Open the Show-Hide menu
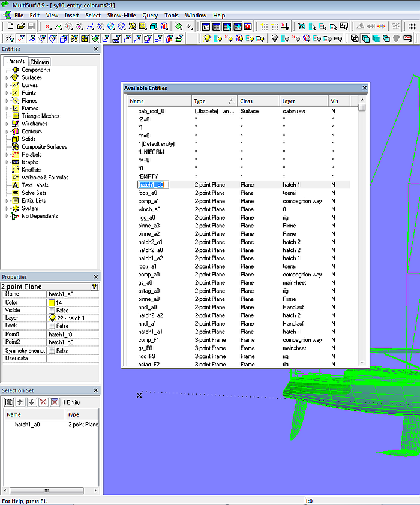 pyautogui.click(x=121, y=15)
